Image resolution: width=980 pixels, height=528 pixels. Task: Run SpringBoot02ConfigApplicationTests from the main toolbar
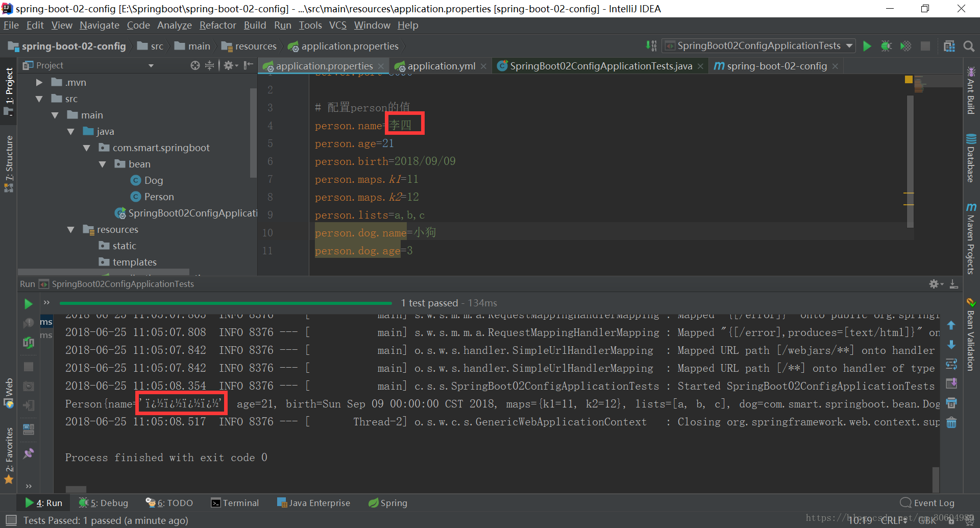click(867, 46)
